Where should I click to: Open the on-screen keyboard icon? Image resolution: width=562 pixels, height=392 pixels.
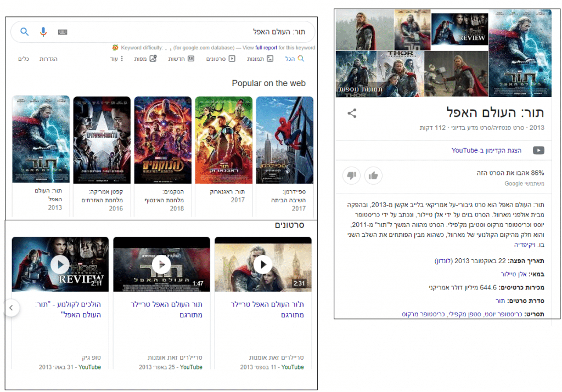coord(63,32)
